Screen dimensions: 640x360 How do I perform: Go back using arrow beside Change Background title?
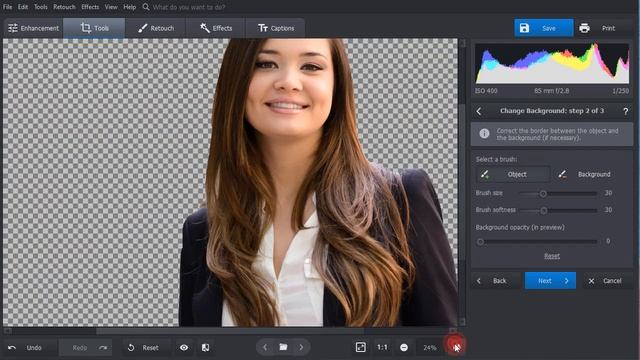click(479, 111)
